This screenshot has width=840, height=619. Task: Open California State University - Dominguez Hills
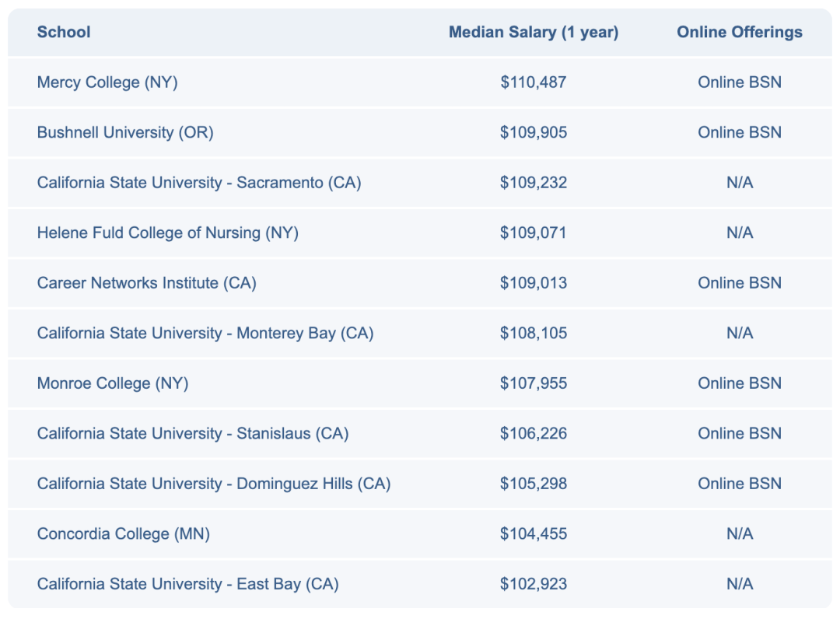(214, 484)
